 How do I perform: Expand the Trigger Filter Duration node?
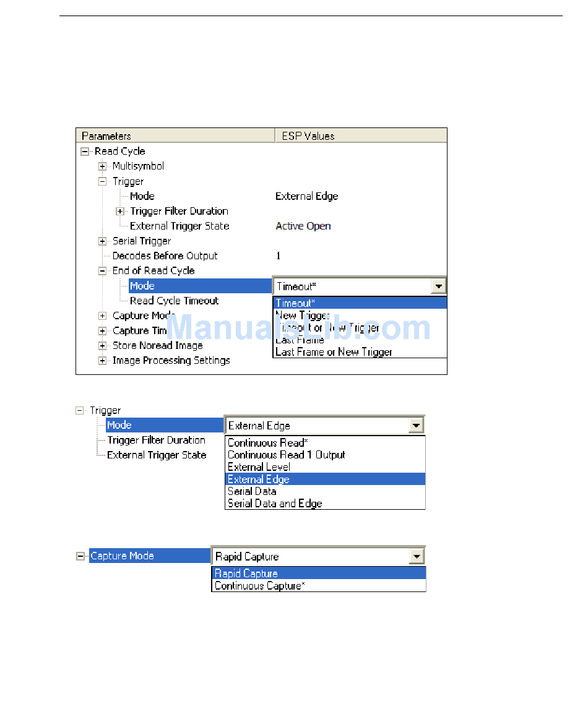point(120,212)
